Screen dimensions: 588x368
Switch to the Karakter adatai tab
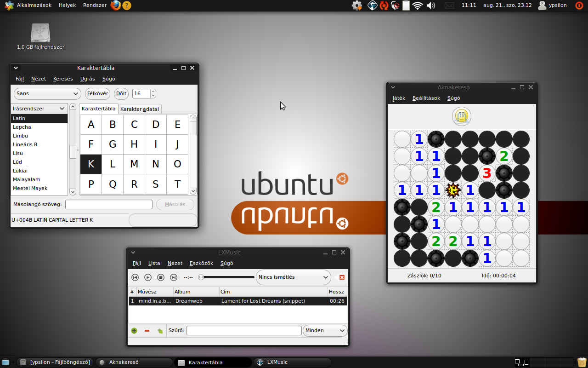(x=140, y=109)
